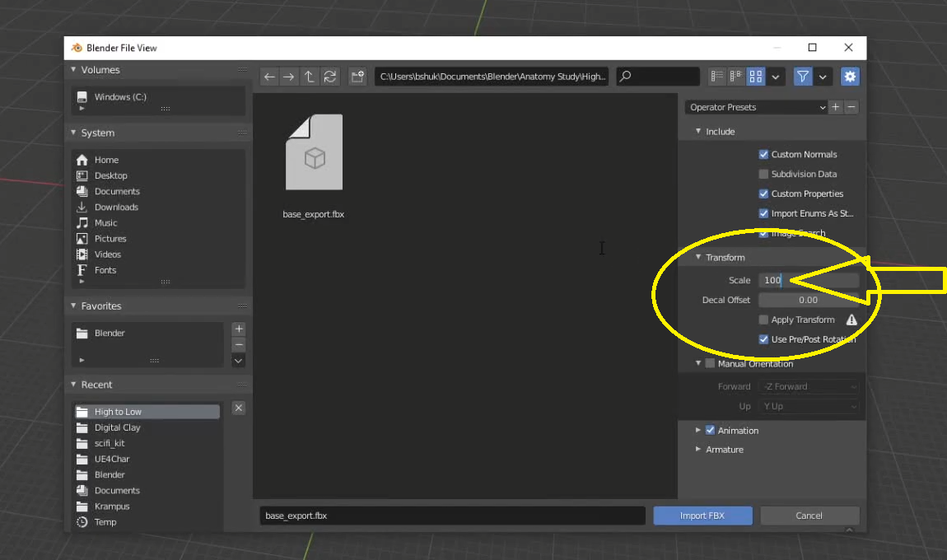Add current folder to favorites

239,329
